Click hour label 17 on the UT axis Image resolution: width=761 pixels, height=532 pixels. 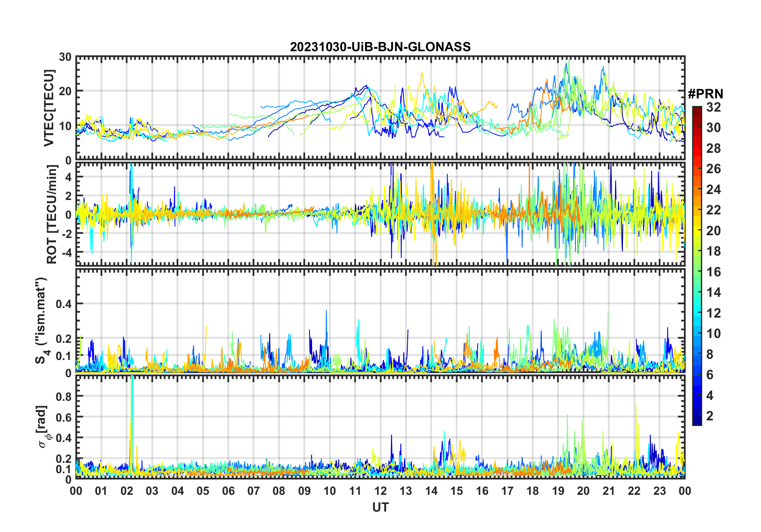pyautogui.click(x=507, y=491)
